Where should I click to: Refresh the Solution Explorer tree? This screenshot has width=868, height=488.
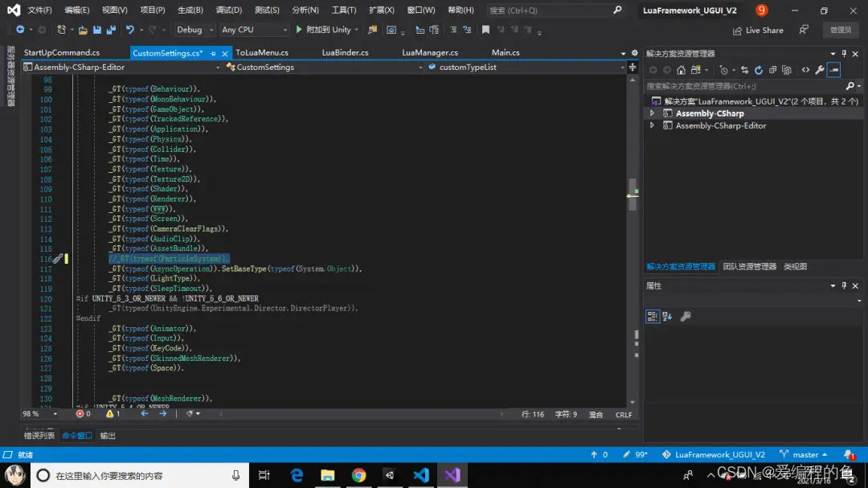[758, 70]
